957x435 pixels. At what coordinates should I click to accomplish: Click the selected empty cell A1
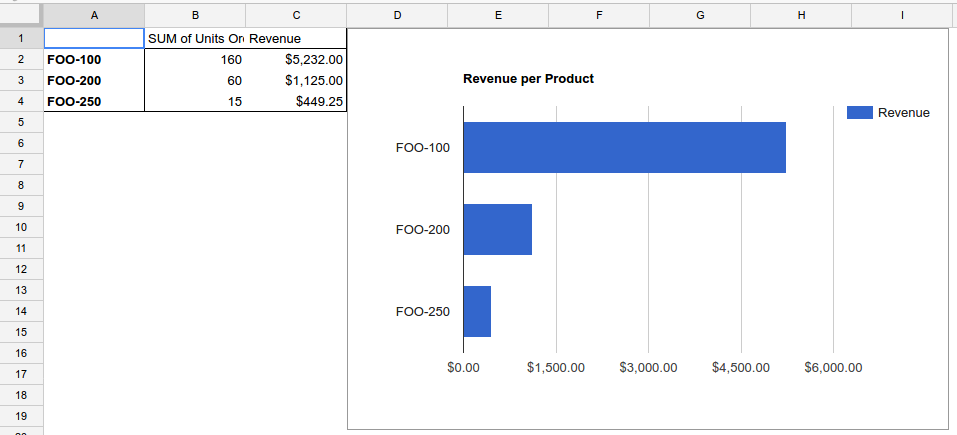point(94,38)
